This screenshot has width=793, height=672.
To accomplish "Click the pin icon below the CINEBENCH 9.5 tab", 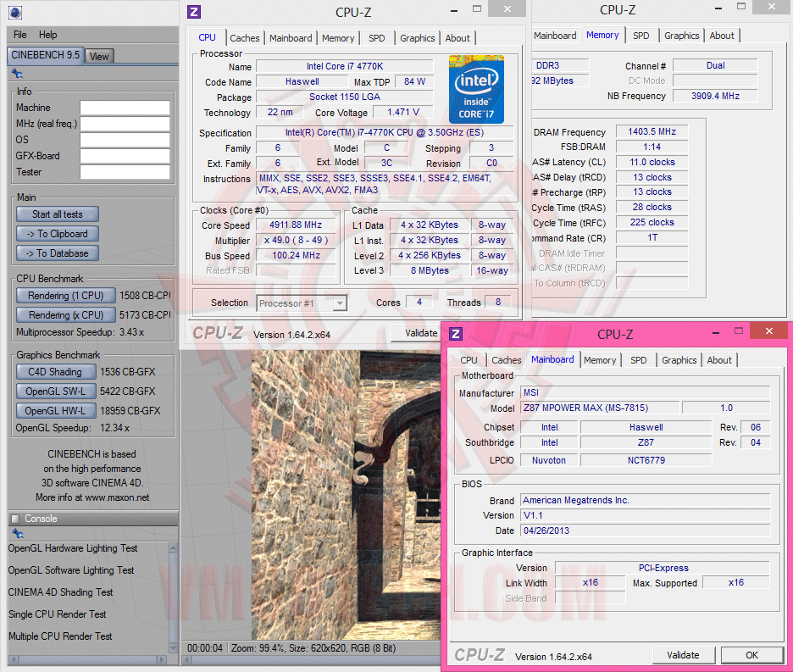I will pos(17,74).
